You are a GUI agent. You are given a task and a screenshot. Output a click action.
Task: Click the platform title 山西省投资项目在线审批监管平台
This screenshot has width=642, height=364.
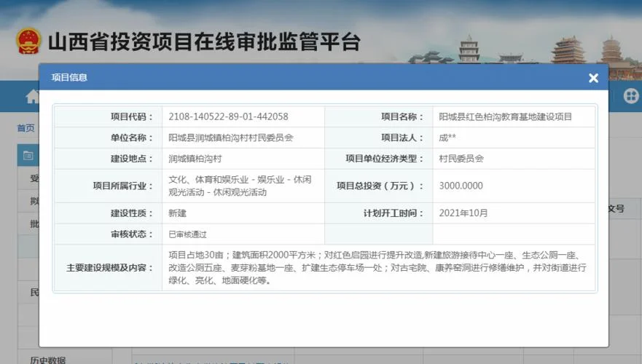pyautogui.click(x=204, y=41)
